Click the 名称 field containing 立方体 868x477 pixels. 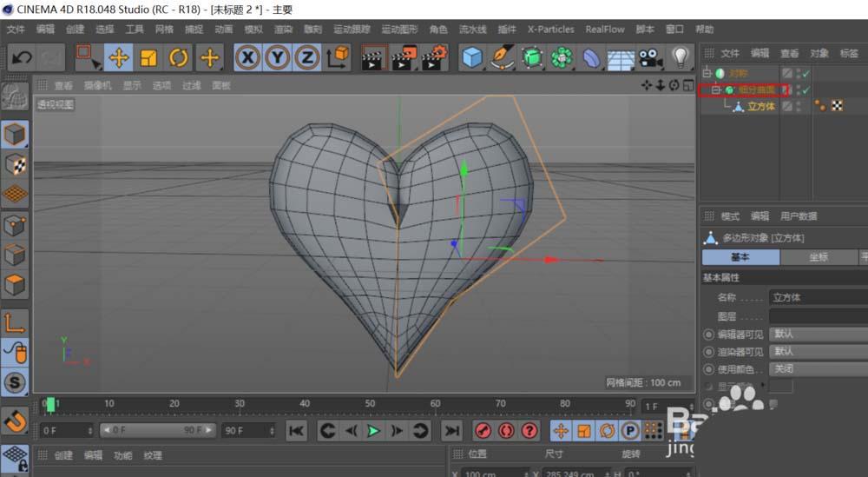(818, 297)
